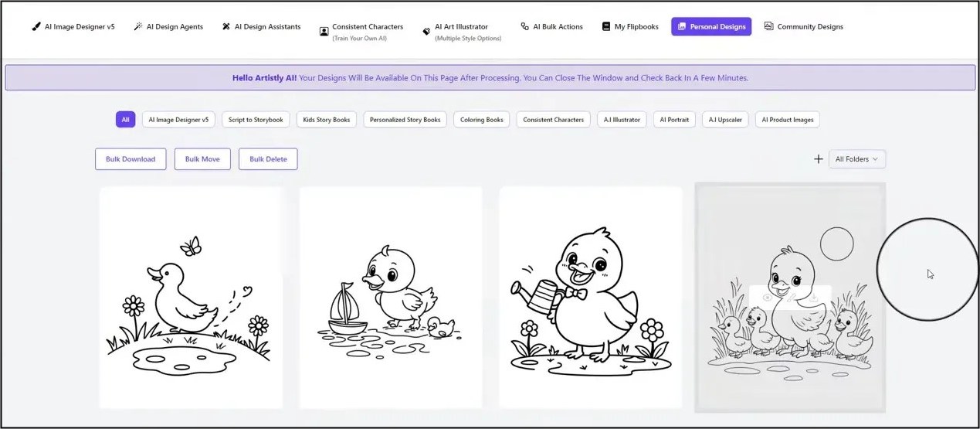Screen dimensions: 980x429
Task: Open duck with watering can coloring page
Action: pos(591,298)
